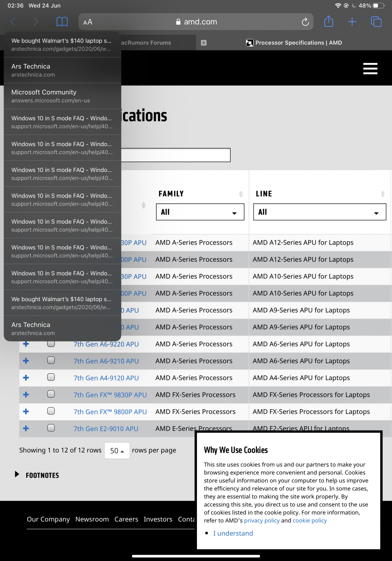Open the 7th Gen E2-9010 APU link
Image resolution: width=392 pixels, height=561 pixels.
[106, 429]
